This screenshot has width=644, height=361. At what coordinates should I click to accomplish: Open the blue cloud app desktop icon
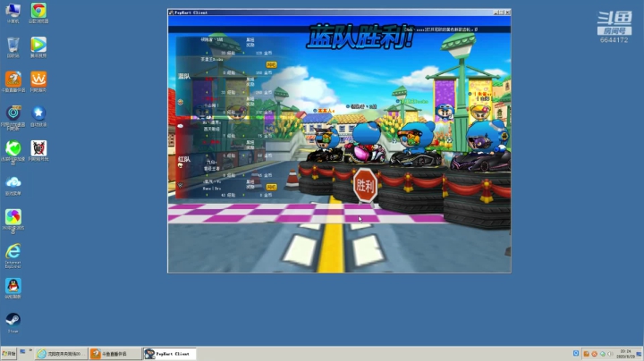coord(13,185)
